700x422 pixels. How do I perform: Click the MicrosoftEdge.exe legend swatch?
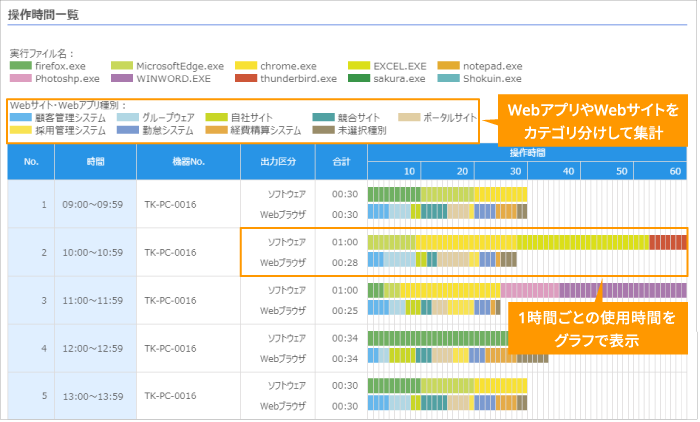(122, 66)
